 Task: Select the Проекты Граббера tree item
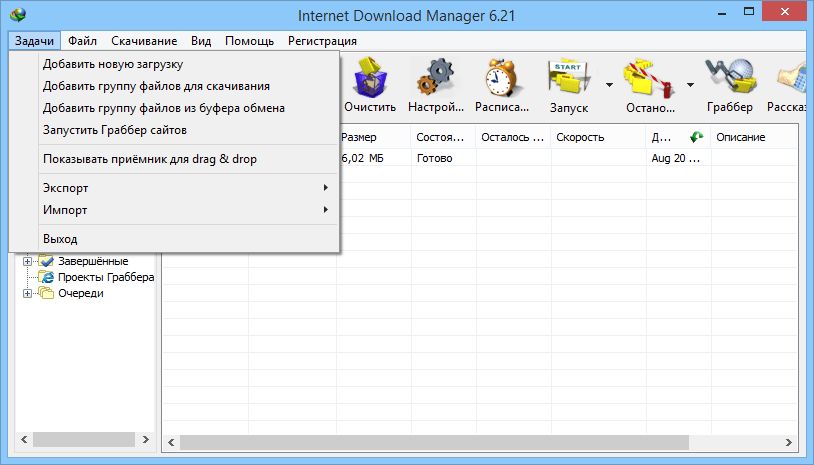click(x=106, y=277)
